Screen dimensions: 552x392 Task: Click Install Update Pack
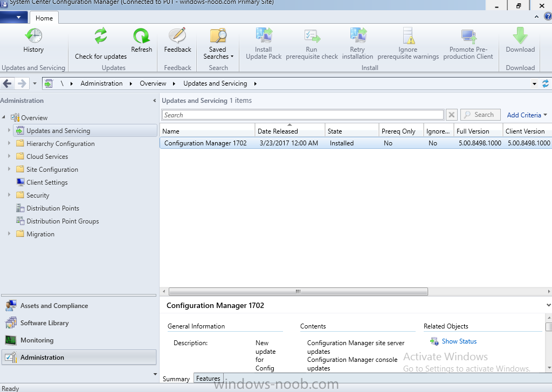(264, 44)
